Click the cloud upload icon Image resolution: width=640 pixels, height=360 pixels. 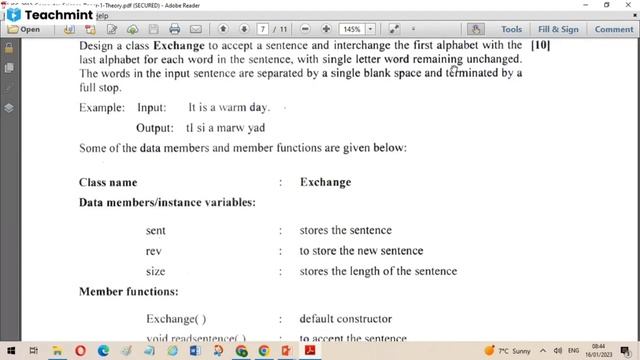pos(132,29)
